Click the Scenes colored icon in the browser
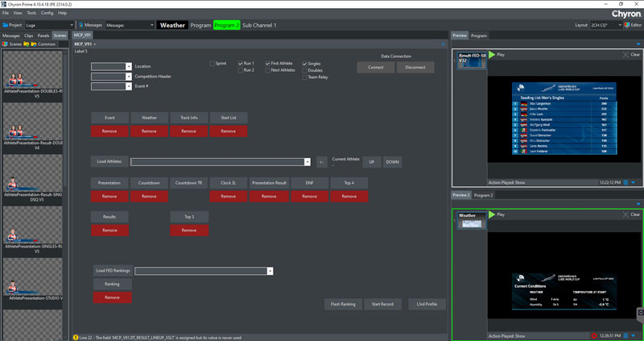The height and width of the screenshot is (341, 644). tap(6, 44)
